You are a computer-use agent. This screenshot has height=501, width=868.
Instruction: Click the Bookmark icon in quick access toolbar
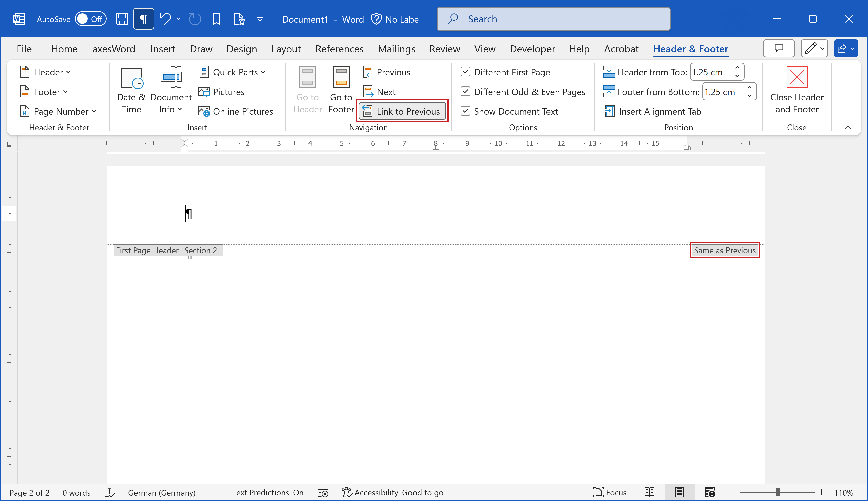click(x=216, y=19)
